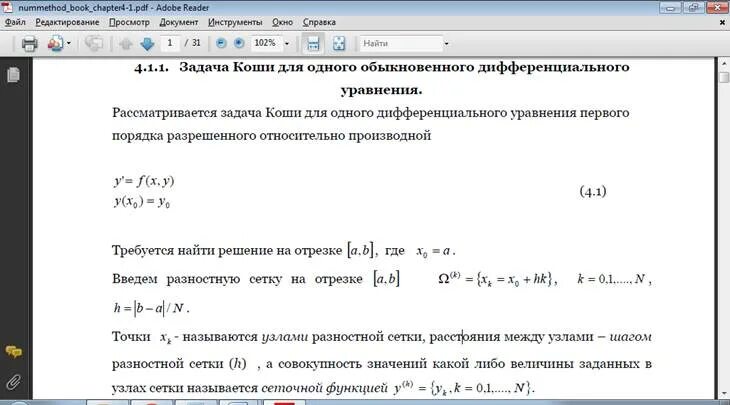Click the Print icon in the toolbar
Viewport: 730px width, 405px height.
point(29,44)
